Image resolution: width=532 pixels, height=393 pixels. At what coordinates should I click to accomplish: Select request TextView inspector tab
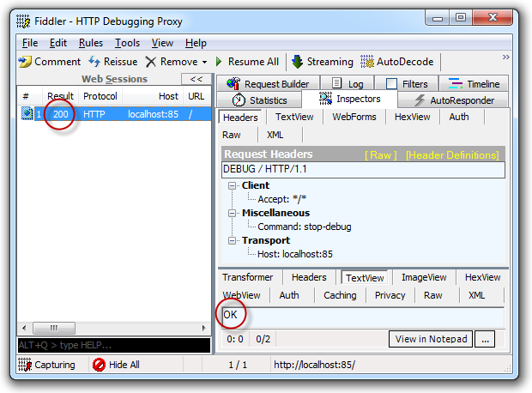294,117
